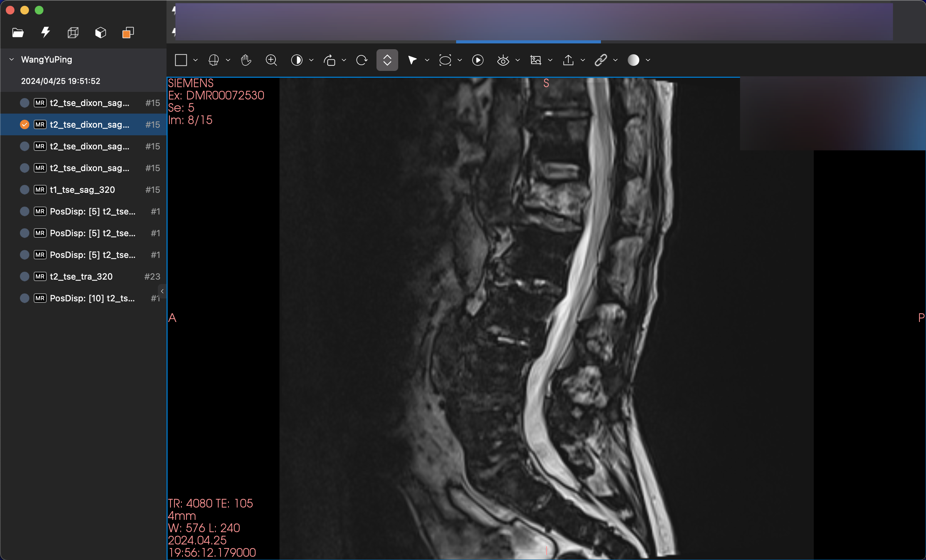Open the 3D solid cube view
Viewport: 926px width, 560px height.
pyautogui.click(x=100, y=33)
